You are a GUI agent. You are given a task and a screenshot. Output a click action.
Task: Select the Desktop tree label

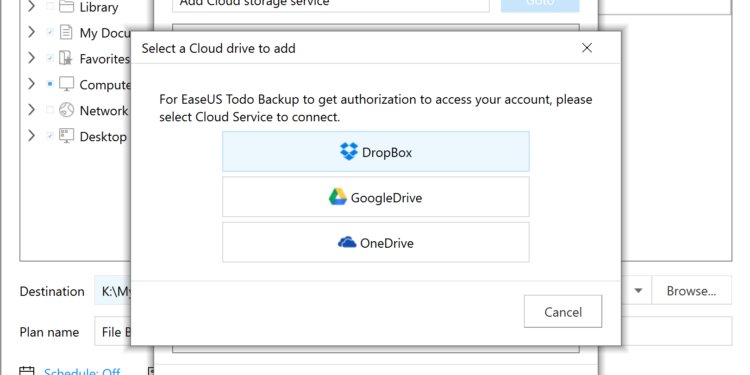click(x=103, y=137)
